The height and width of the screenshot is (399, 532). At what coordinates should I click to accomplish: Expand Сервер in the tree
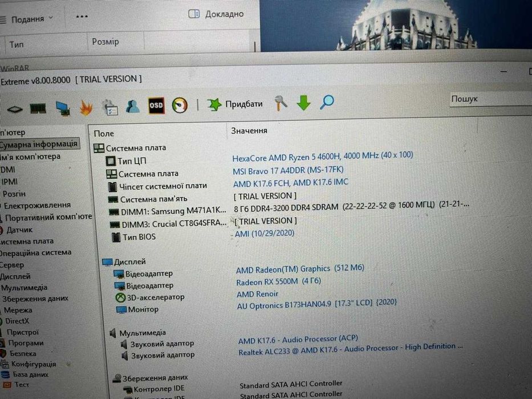tap(12, 265)
